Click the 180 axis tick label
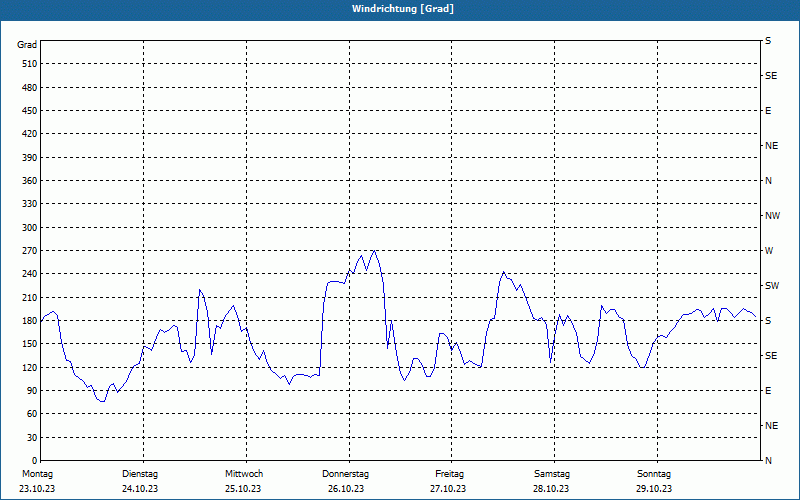This screenshot has width=800, height=500. [30, 320]
